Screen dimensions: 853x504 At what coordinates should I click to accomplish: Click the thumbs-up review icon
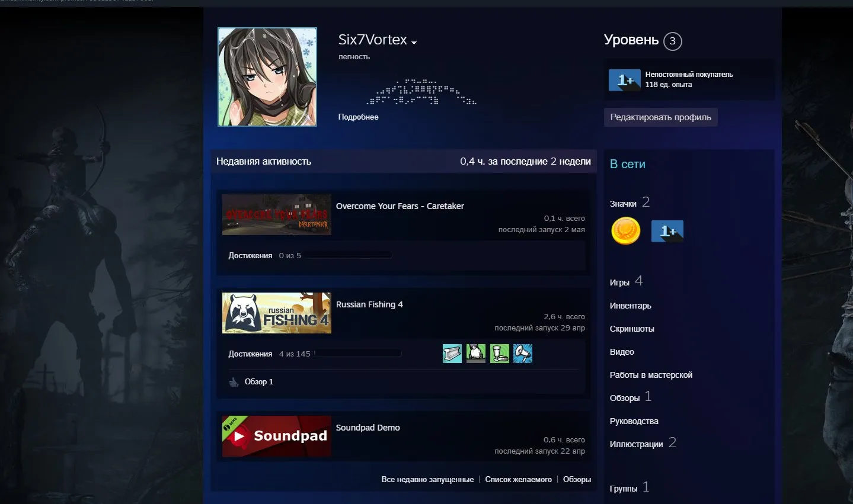point(234,382)
